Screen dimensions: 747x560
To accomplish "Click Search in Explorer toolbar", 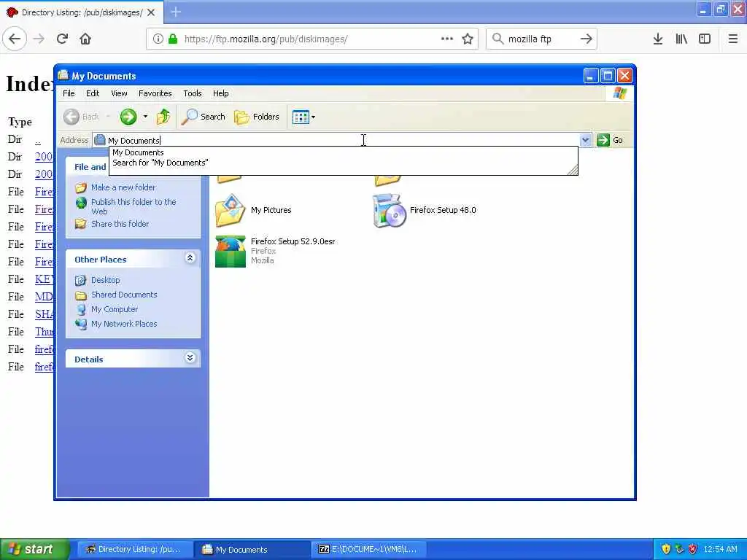I will pyautogui.click(x=204, y=117).
